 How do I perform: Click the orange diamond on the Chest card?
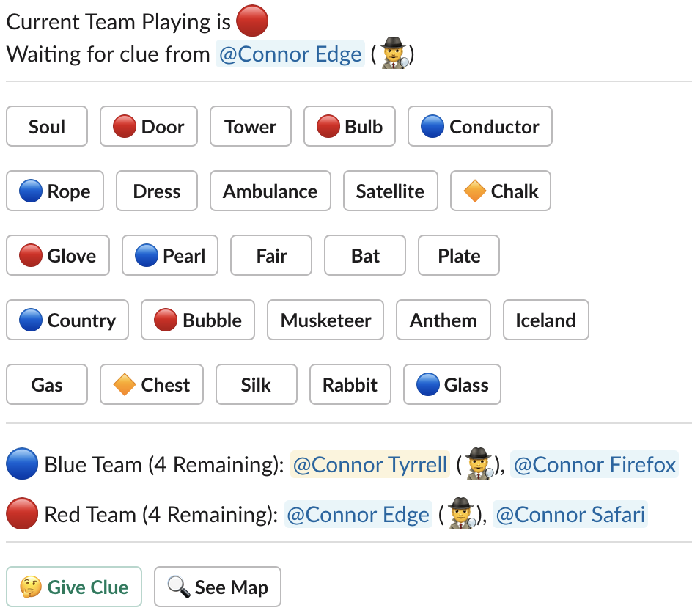[125, 384]
